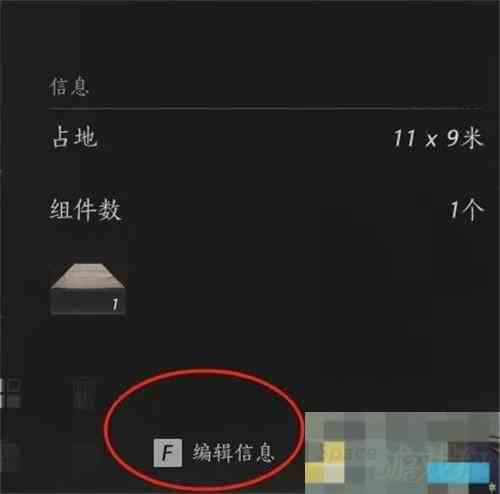Select the floor component thumbnail

[88, 289]
